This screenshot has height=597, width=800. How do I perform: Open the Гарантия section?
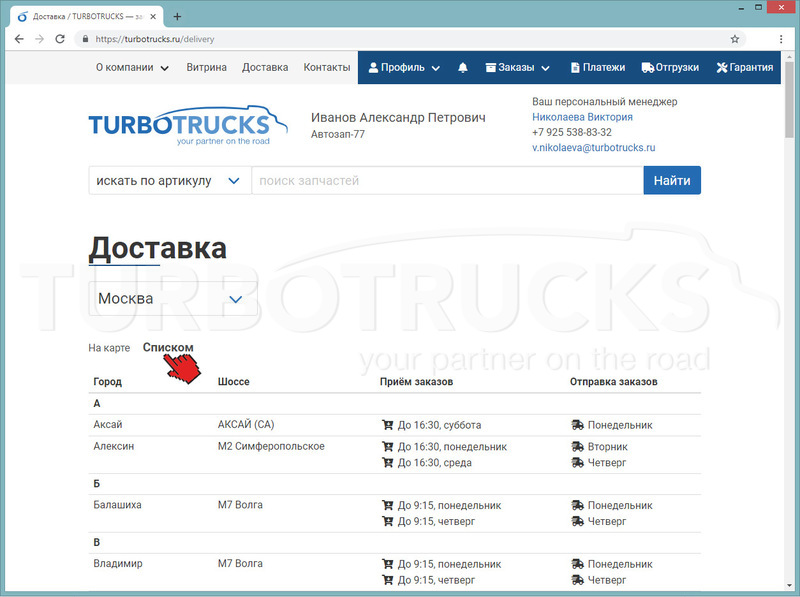tap(745, 67)
